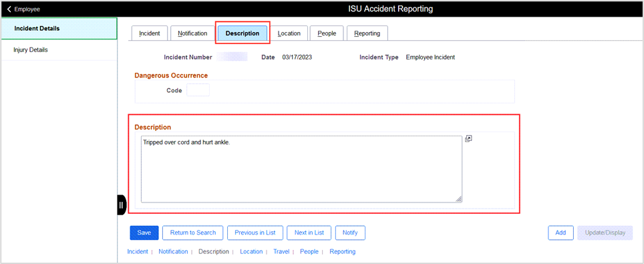Collapse the left navigation panel handle
This screenshot has width=644, height=264.
click(121, 205)
